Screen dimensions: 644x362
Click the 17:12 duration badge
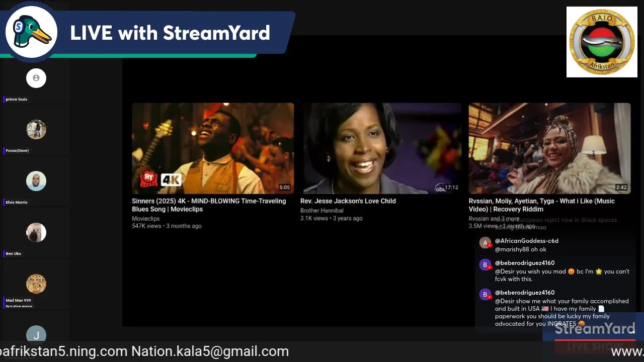[451, 188]
